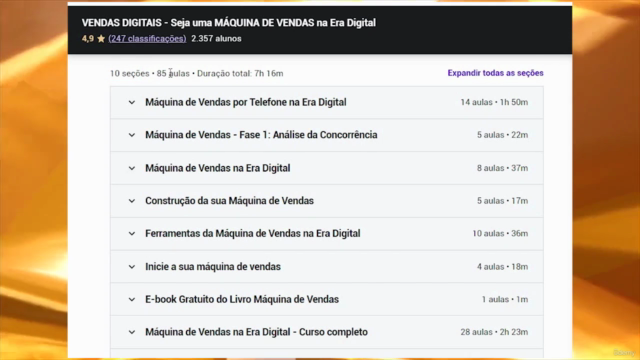Click the 4 aulas • 18m label
The width and height of the screenshot is (640, 360).
point(502,267)
